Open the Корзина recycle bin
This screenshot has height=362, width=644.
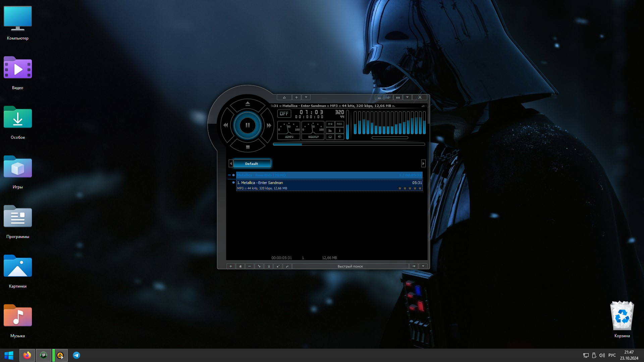coord(622,320)
